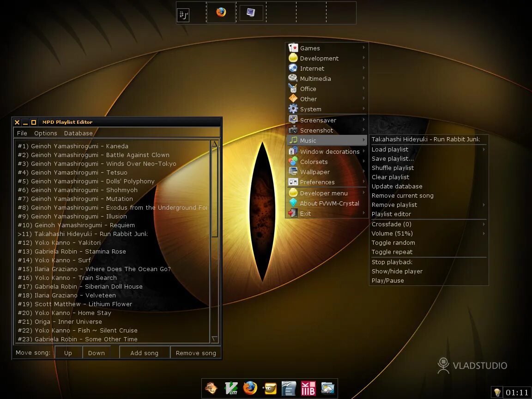This screenshot has height=399, width=532.
Task: Click the parchment icon at the dock's left end
Action: coord(212,388)
